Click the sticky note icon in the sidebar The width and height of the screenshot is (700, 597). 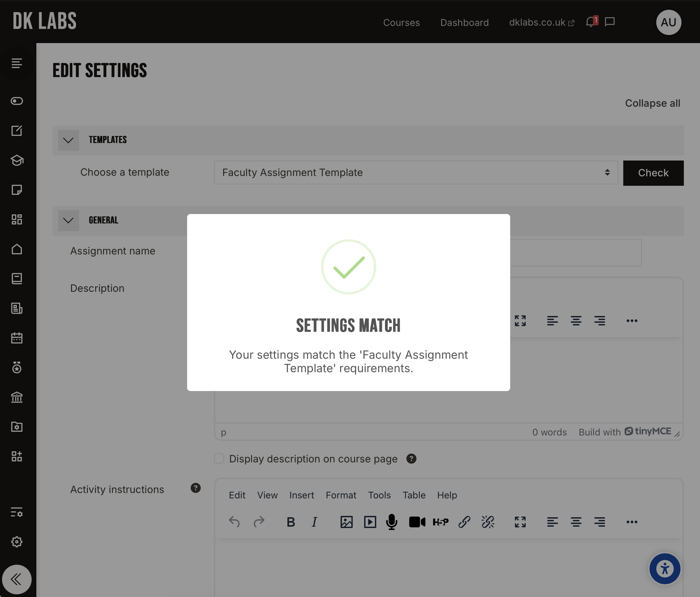pos(16,190)
